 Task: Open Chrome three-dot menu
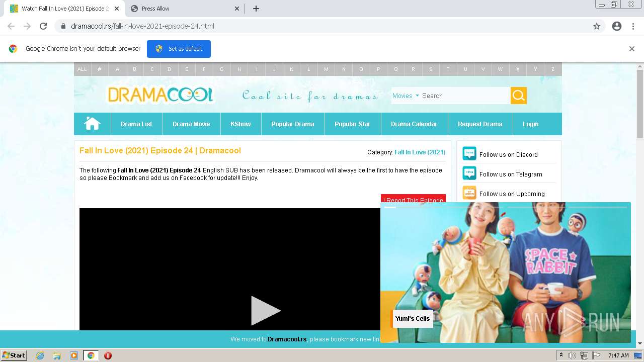tap(633, 26)
